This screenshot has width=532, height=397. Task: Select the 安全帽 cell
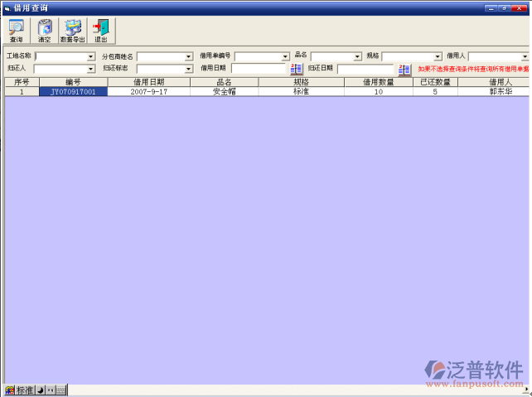(x=225, y=92)
